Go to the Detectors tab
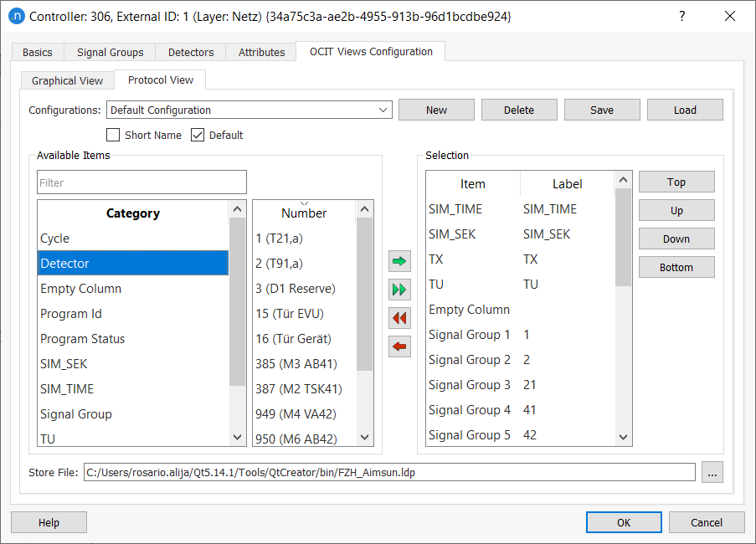Screen dimensions: 756x544 pyautogui.click(x=191, y=52)
